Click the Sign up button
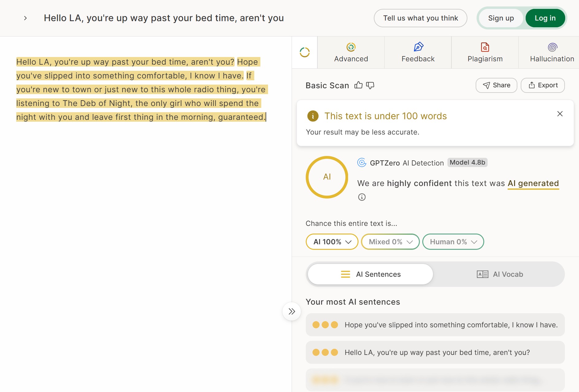The image size is (579, 392). [501, 18]
